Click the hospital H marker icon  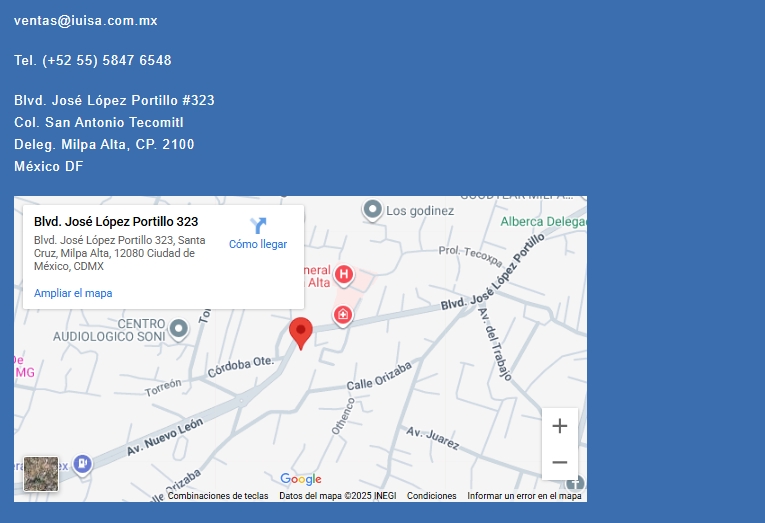point(344,274)
